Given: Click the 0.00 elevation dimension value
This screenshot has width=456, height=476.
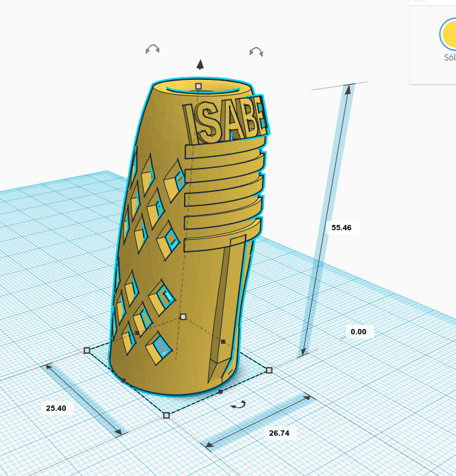Looking at the screenshot, I should pyautogui.click(x=359, y=332).
